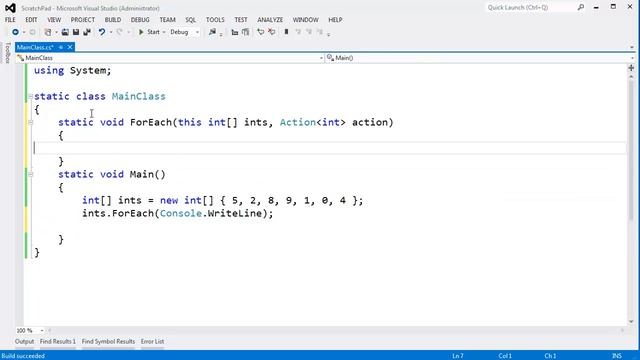
Task: Click the editor horizontal scrollbar
Action: 335,331
